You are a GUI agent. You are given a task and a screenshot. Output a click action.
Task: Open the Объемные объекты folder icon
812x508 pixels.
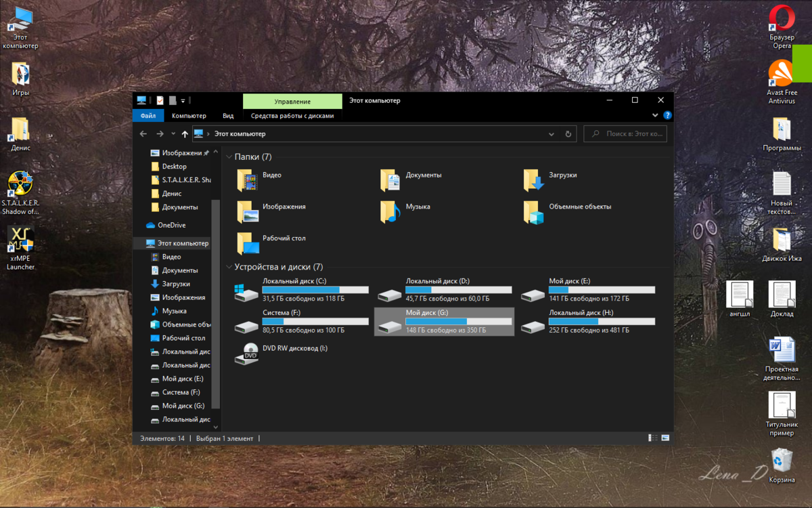pyautogui.click(x=534, y=212)
